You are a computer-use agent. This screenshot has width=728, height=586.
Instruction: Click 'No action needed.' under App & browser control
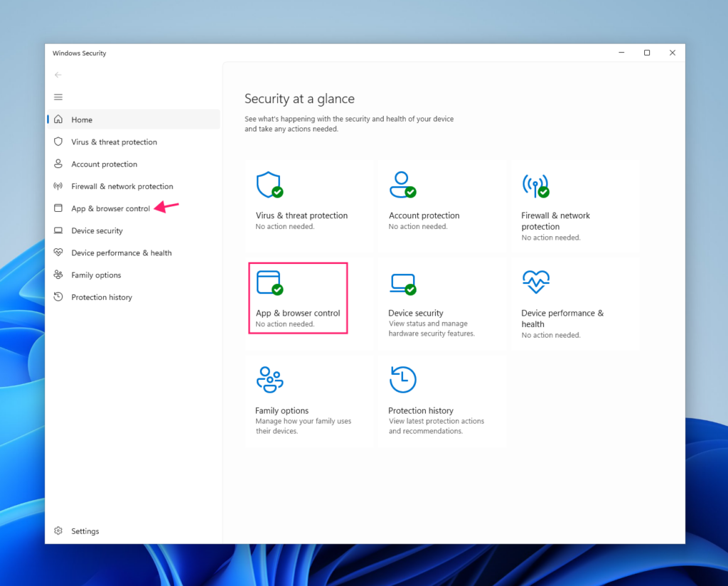[285, 324]
